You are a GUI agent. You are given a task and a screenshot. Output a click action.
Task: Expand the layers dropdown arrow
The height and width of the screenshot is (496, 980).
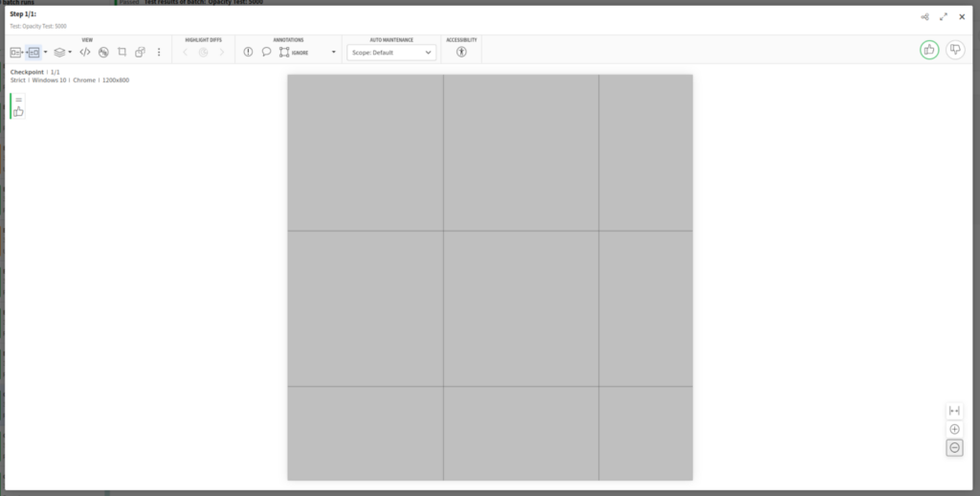[x=70, y=52]
